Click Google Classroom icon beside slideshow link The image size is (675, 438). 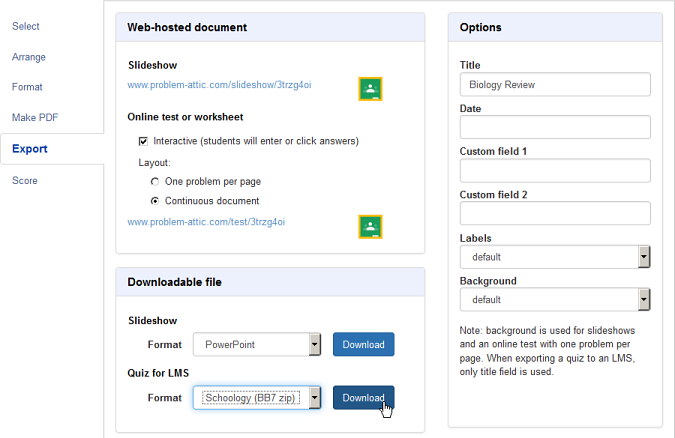click(370, 89)
